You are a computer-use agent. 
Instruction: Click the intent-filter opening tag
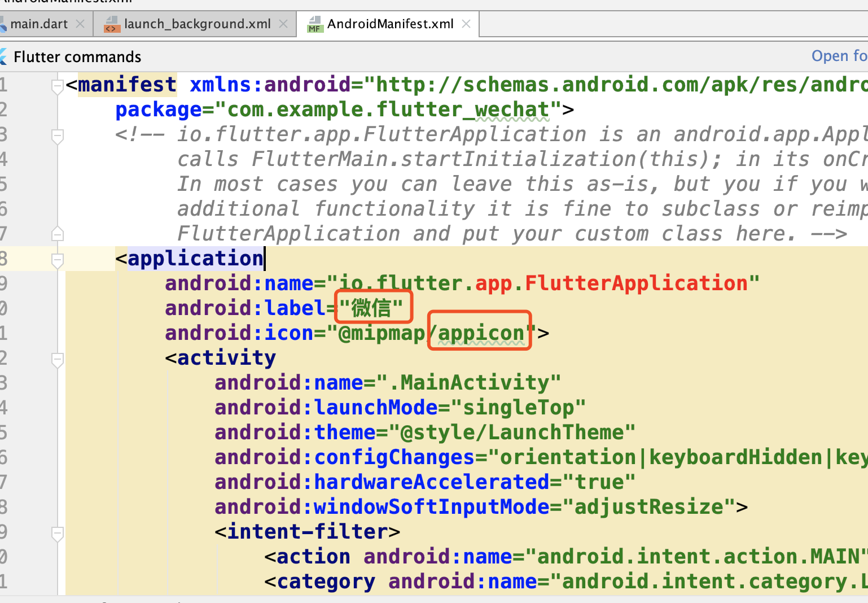tap(308, 532)
